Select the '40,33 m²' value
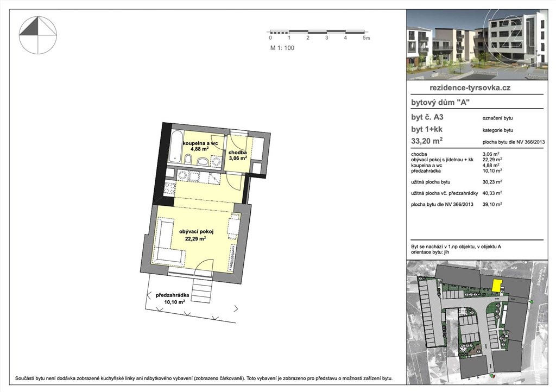This screenshot has height=392, width=556. [x=492, y=193]
